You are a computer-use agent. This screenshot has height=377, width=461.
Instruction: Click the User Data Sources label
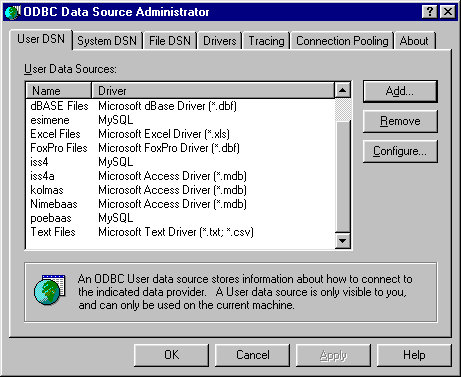point(70,69)
